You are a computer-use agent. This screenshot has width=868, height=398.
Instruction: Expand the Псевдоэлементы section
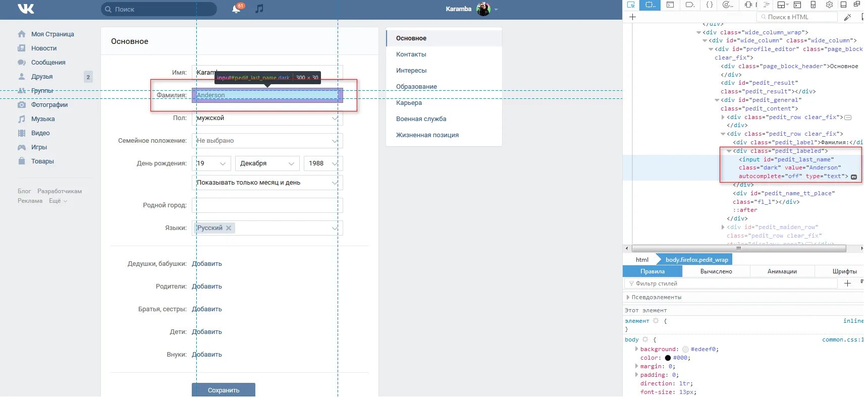coord(628,297)
